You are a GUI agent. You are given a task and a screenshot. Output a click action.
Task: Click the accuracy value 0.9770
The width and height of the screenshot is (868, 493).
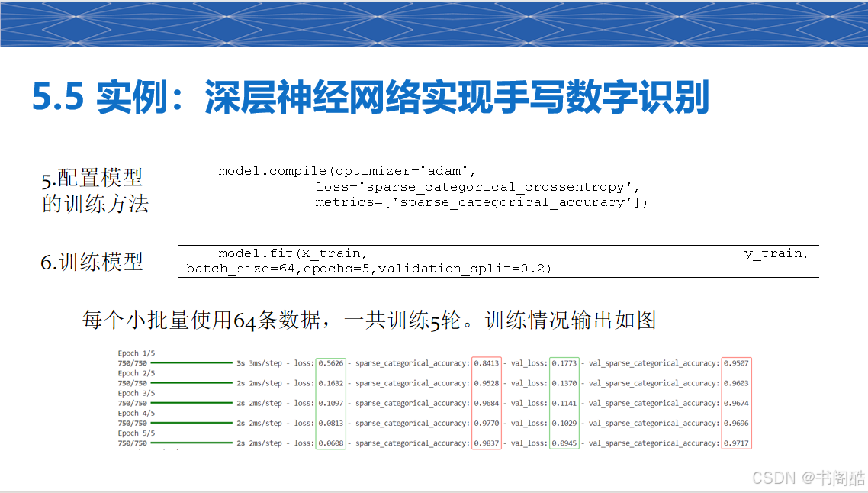tap(487, 424)
